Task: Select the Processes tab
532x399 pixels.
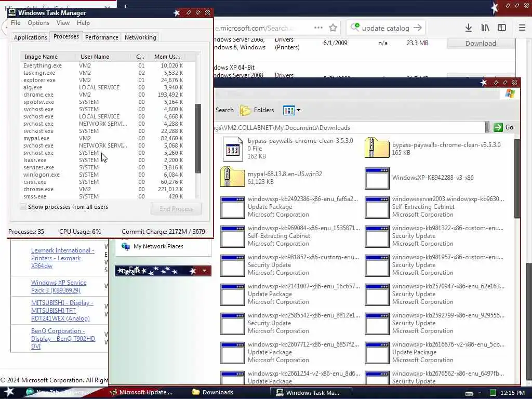Action: 66,36
